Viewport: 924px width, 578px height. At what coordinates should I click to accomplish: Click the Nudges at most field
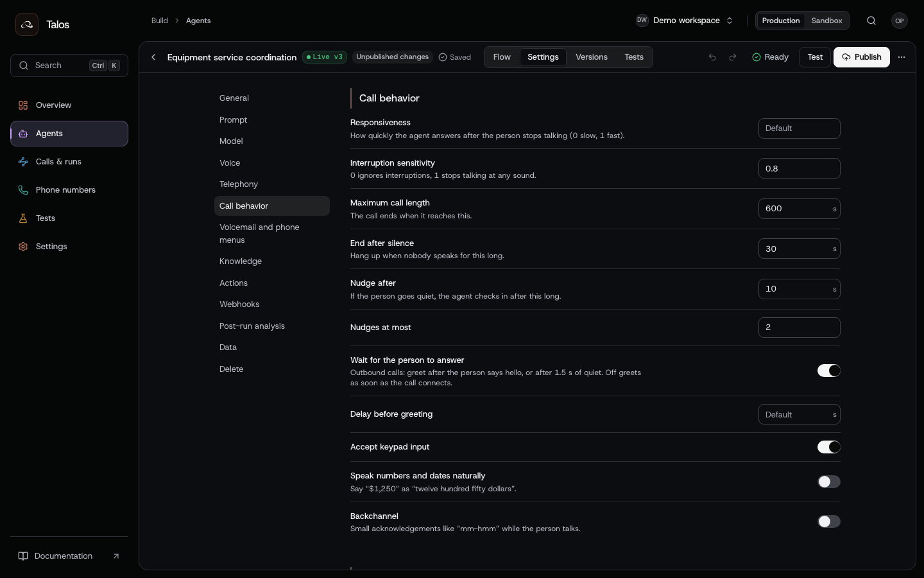(x=799, y=328)
